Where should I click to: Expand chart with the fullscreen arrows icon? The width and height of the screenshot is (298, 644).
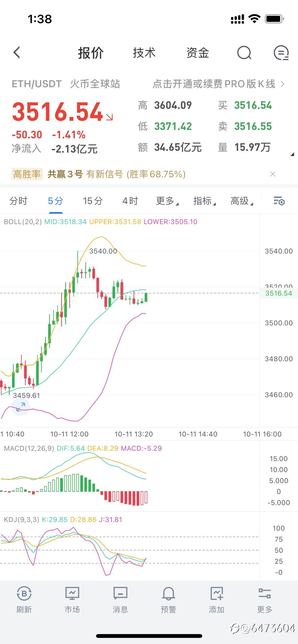pos(21,407)
